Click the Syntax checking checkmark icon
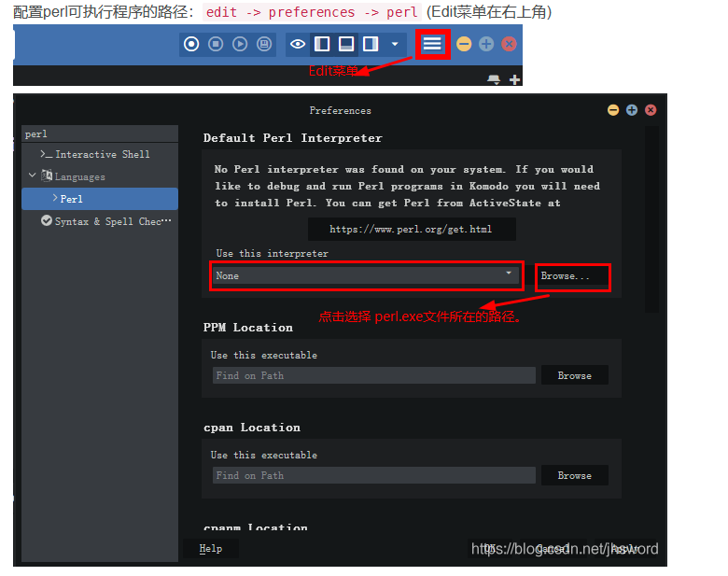 [47, 220]
